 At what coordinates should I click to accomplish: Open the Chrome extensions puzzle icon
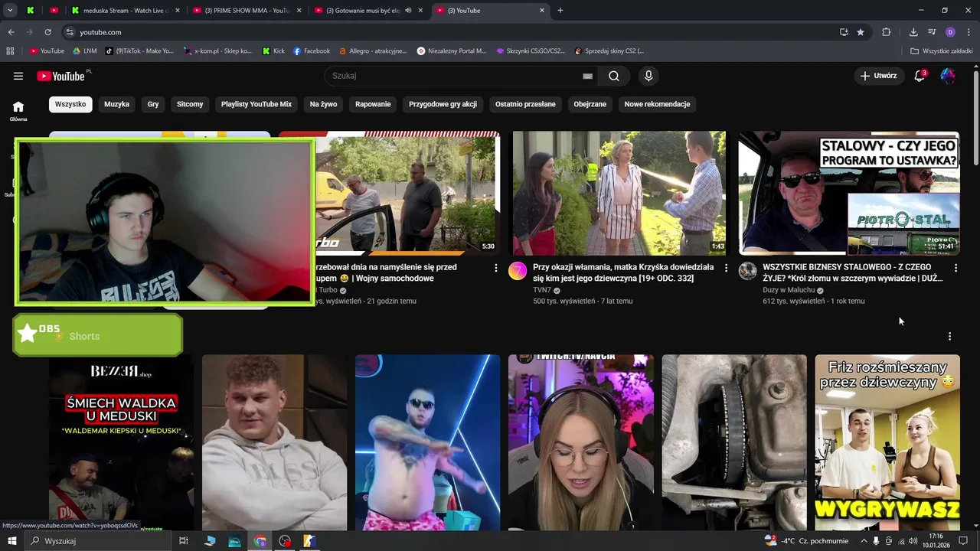point(887,32)
